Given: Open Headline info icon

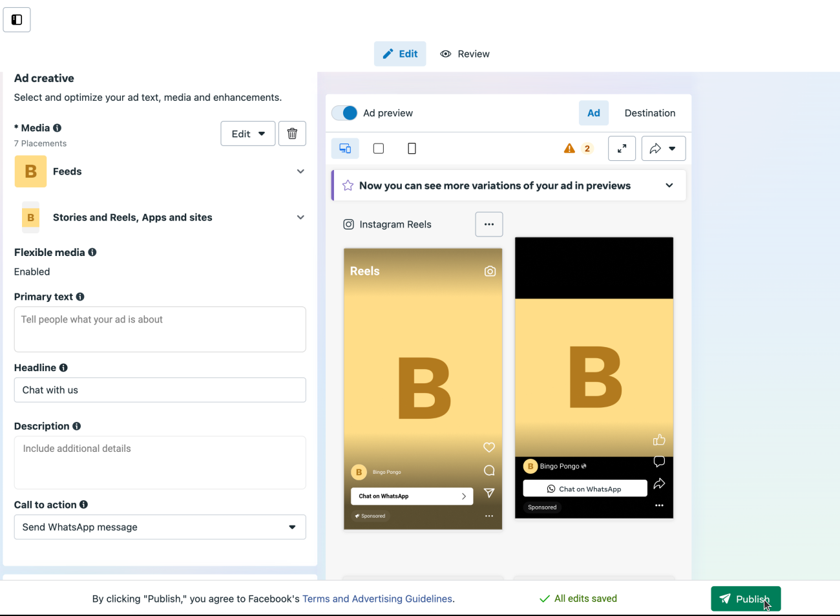Looking at the screenshot, I should (63, 368).
